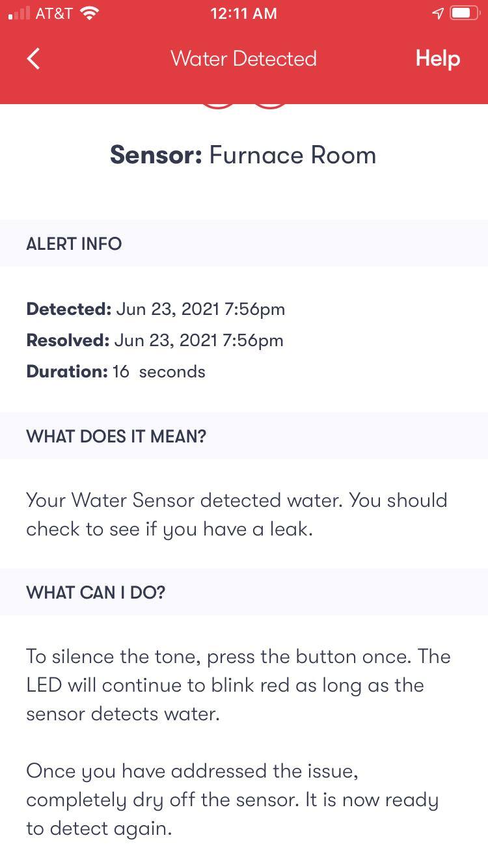Tap the WHAT DOES IT MEAN? header

click(116, 437)
